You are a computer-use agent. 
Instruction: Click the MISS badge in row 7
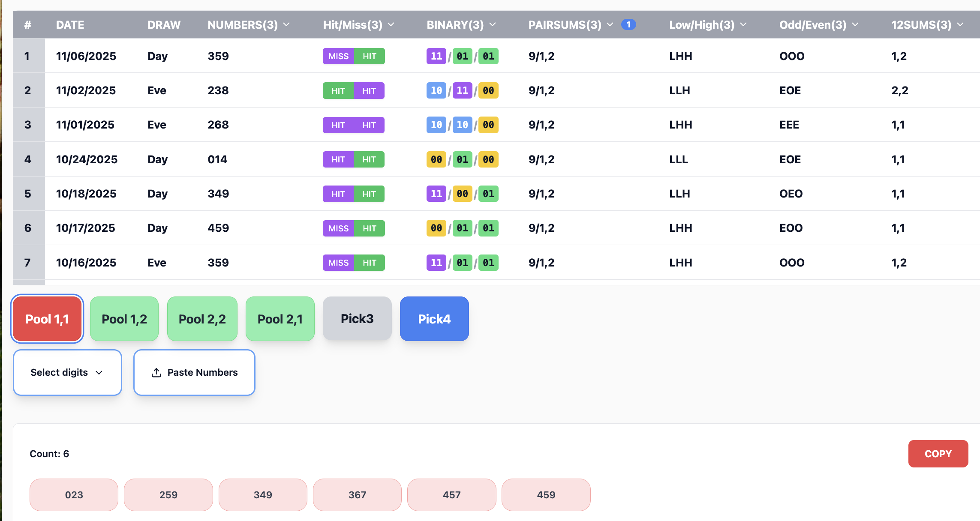(338, 263)
